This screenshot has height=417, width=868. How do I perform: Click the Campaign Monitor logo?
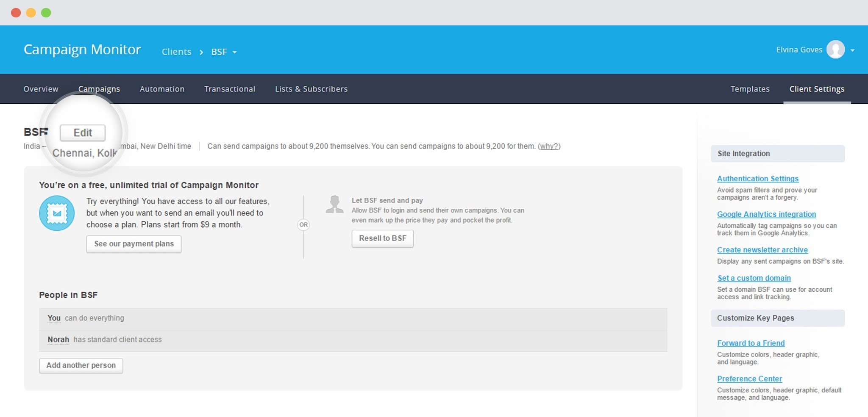coord(82,50)
